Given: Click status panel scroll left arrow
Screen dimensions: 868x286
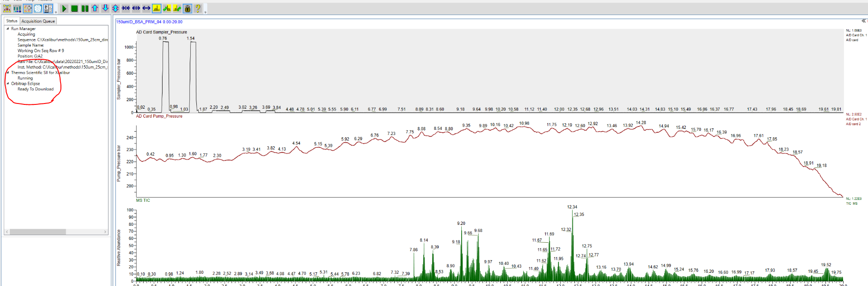Looking at the screenshot, I should point(7,232).
